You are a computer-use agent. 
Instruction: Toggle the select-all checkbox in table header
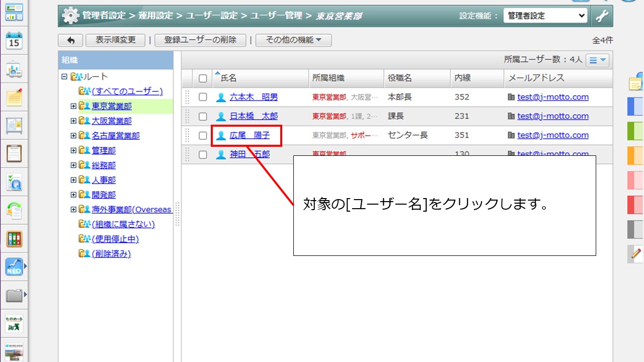click(203, 78)
